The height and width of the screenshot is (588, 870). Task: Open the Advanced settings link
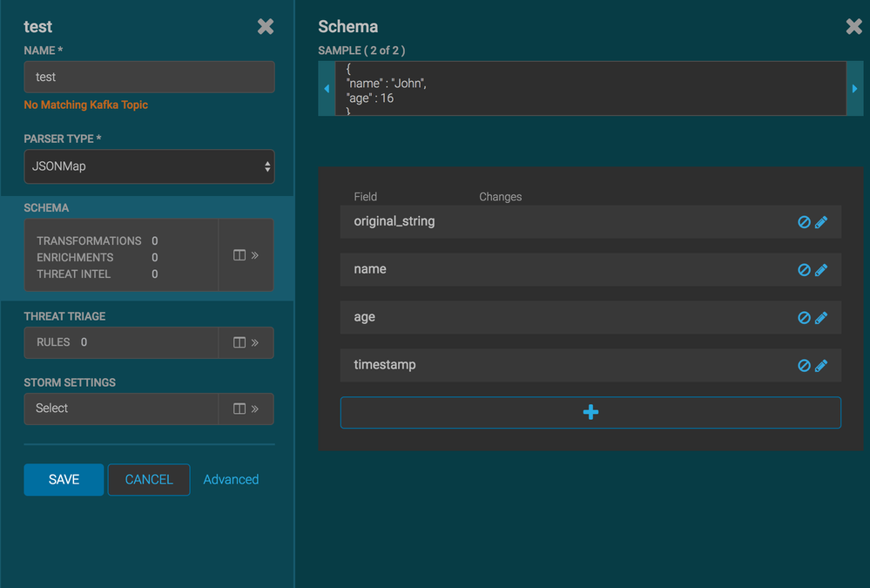(x=230, y=479)
